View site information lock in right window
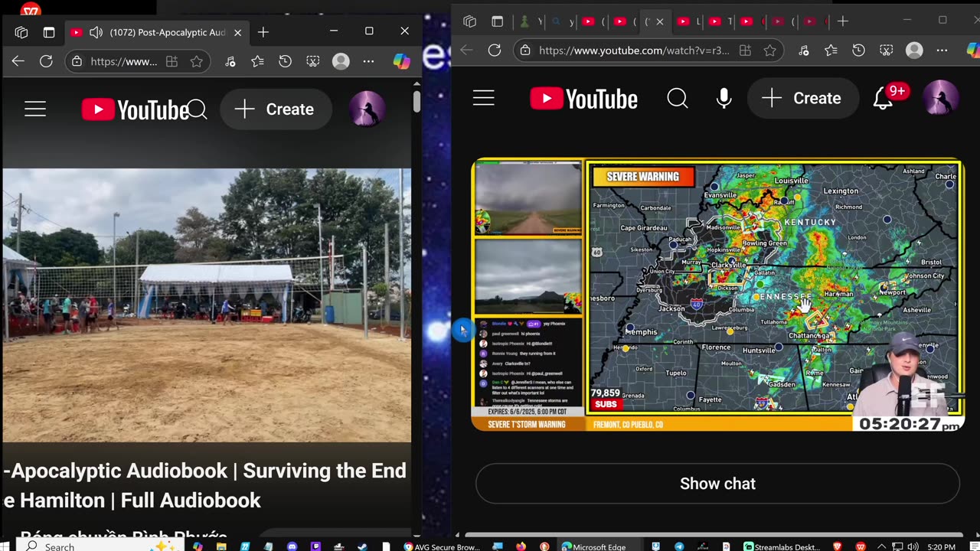Image resolution: width=980 pixels, height=551 pixels. (524, 51)
